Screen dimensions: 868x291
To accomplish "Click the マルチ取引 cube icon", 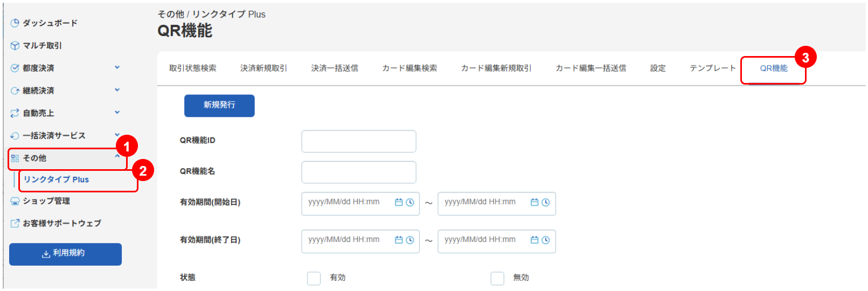I will [x=15, y=46].
